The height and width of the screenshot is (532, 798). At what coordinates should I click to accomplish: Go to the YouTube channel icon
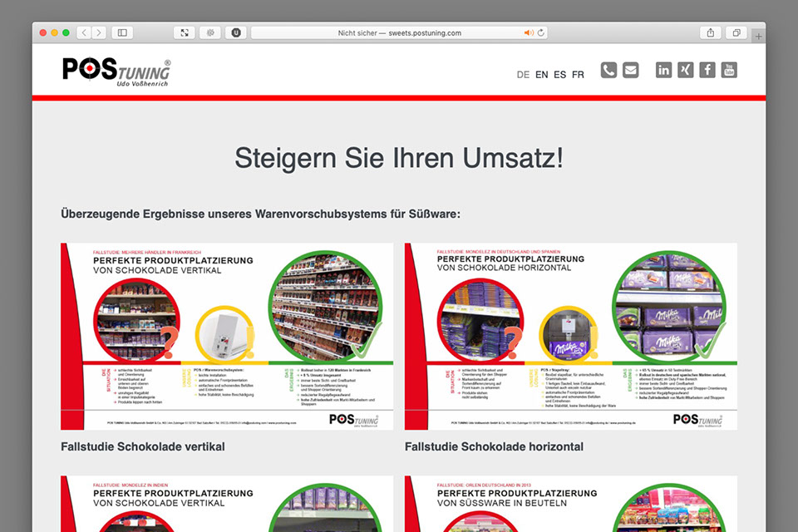tap(729, 71)
